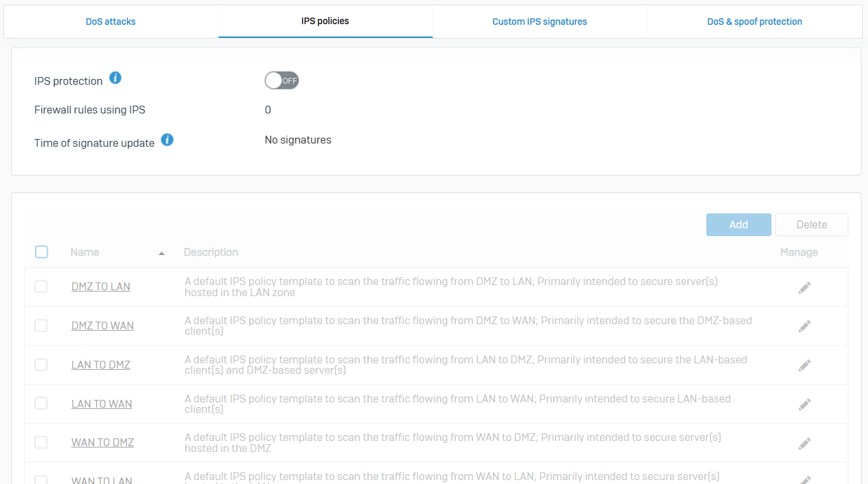The image size is (868, 484).
Task: Toggle the IPS protection switch on
Action: click(x=282, y=81)
